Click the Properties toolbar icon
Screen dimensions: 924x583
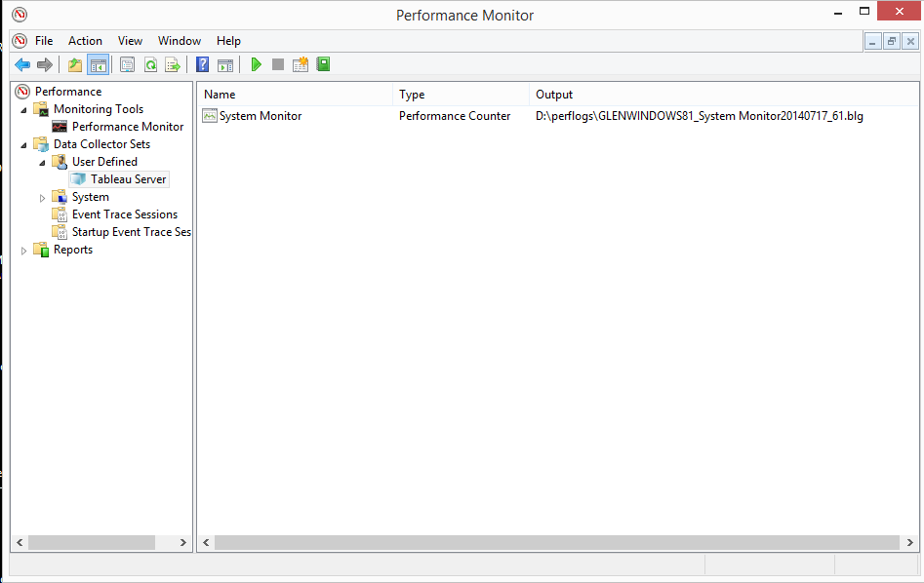click(x=127, y=65)
